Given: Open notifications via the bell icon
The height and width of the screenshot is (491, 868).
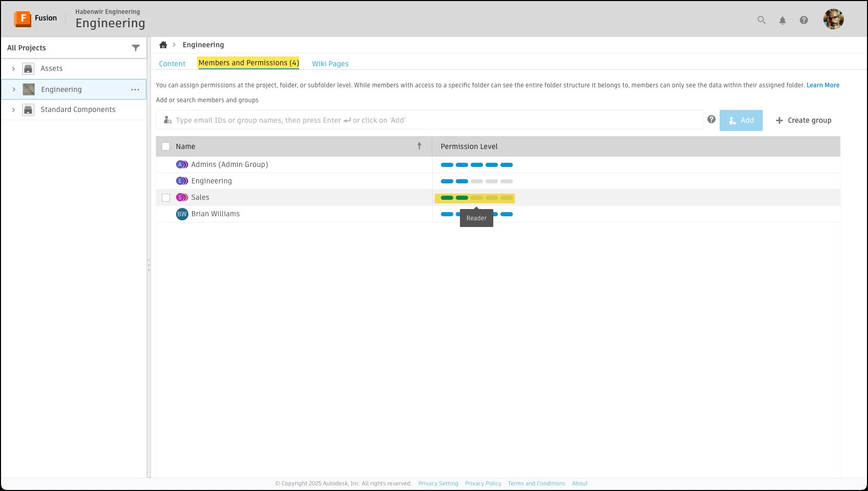Looking at the screenshot, I should (x=782, y=20).
